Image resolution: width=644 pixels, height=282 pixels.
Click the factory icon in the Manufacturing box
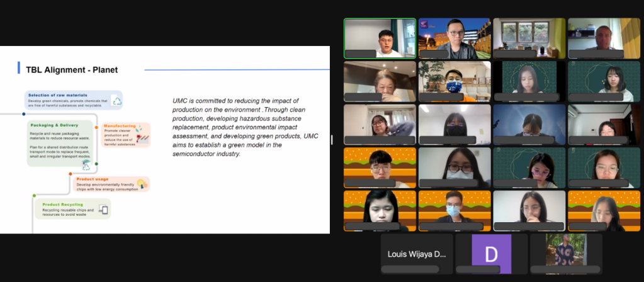click(143, 136)
